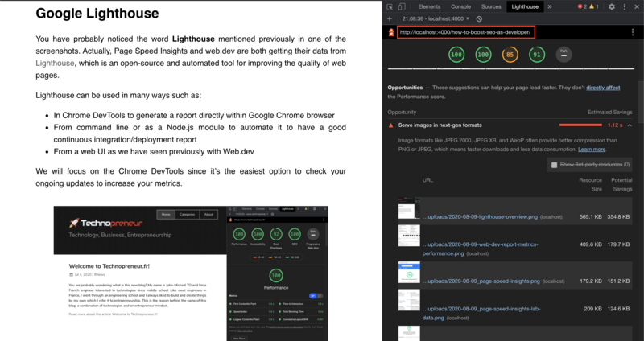The image size is (644, 341).
Task: Click the 'Serve images in next-gen formats' title
Action: 440,125
